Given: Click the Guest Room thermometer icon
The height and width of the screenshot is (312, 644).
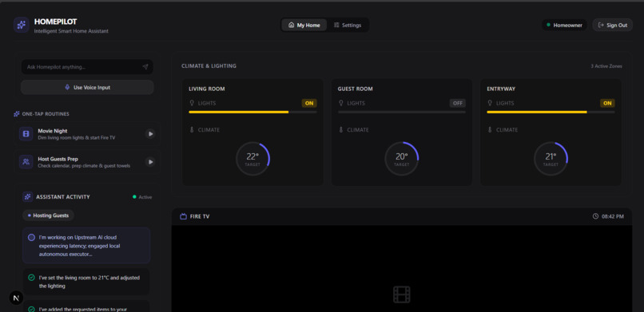Looking at the screenshot, I should pyautogui.click(x=340, y=129).
